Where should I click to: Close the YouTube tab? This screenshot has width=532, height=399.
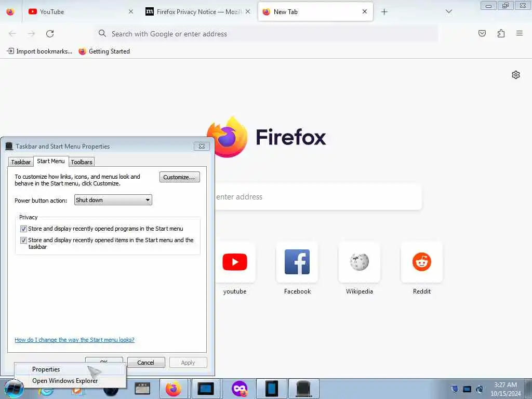(130, 12)
